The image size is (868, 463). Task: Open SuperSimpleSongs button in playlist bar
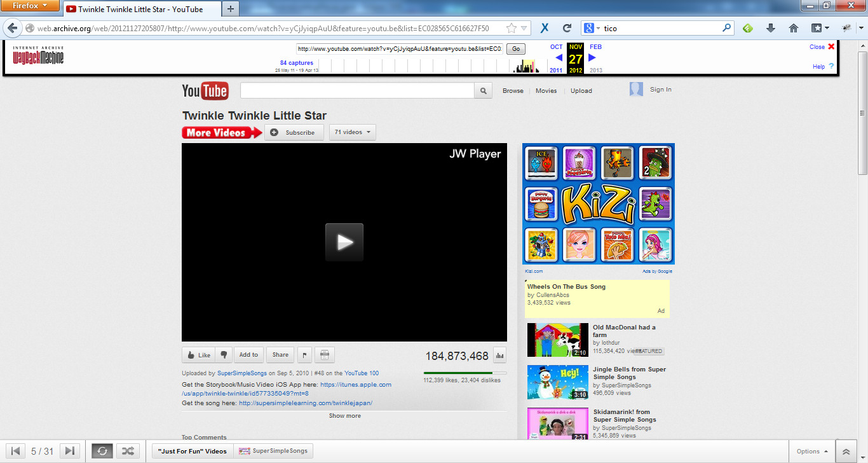pyautogui.click(x=273, y=451)
